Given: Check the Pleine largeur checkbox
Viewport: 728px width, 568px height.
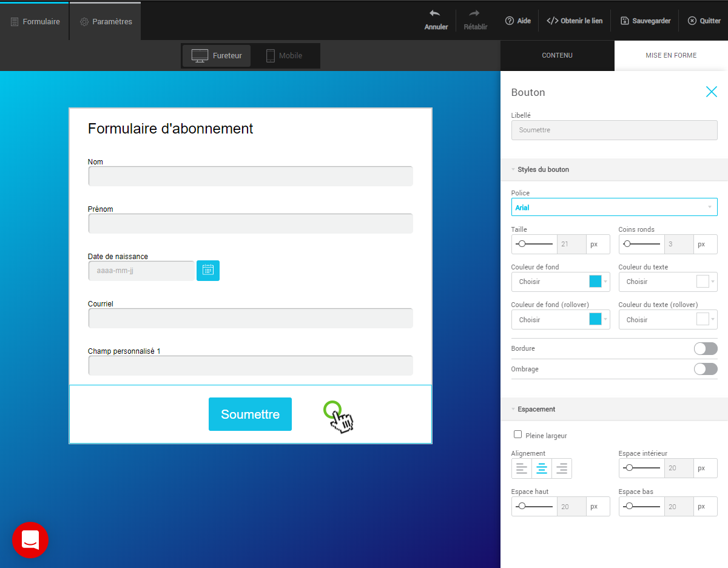Looking at the screenshot, I should pos(517,434).
